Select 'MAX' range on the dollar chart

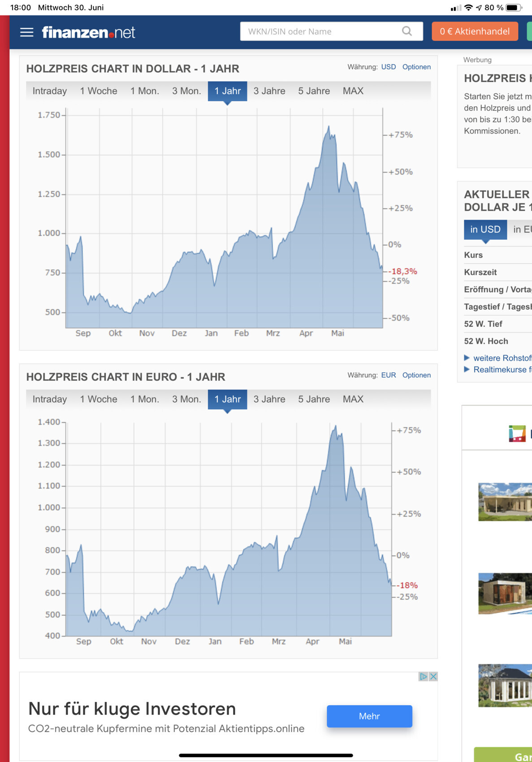[353, 91]
